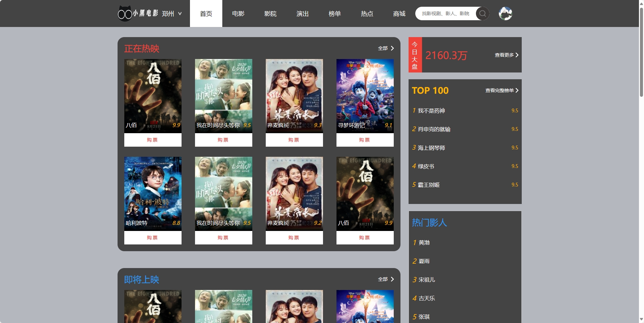Open the 寻梦环游记 poster in 即将上映
The width and height of the screenshot is (644, 323).
[x=365, y=306]
